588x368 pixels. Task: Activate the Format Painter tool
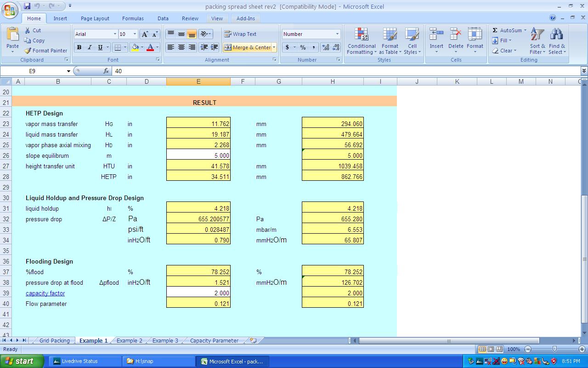click(x=46, y=51)
